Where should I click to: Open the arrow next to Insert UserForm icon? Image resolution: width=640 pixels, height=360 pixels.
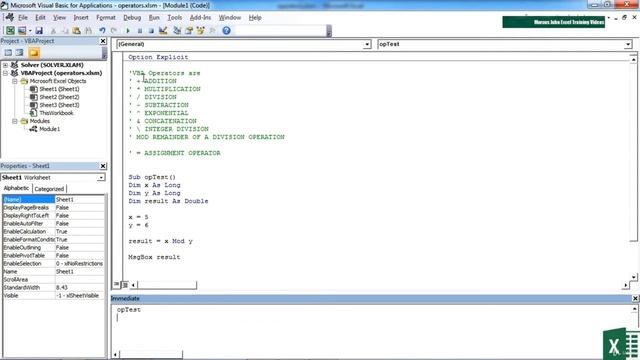click(29, 31)
